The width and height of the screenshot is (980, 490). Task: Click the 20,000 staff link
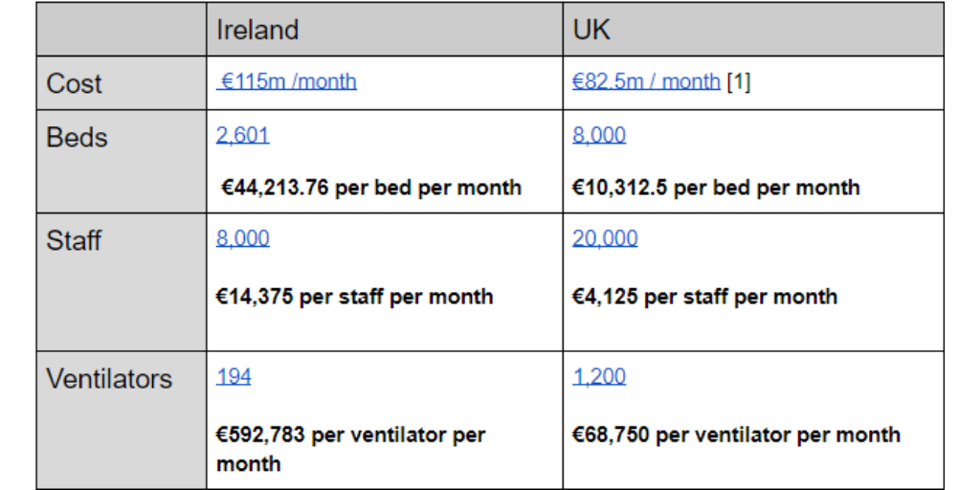click(x=605, y=238)
